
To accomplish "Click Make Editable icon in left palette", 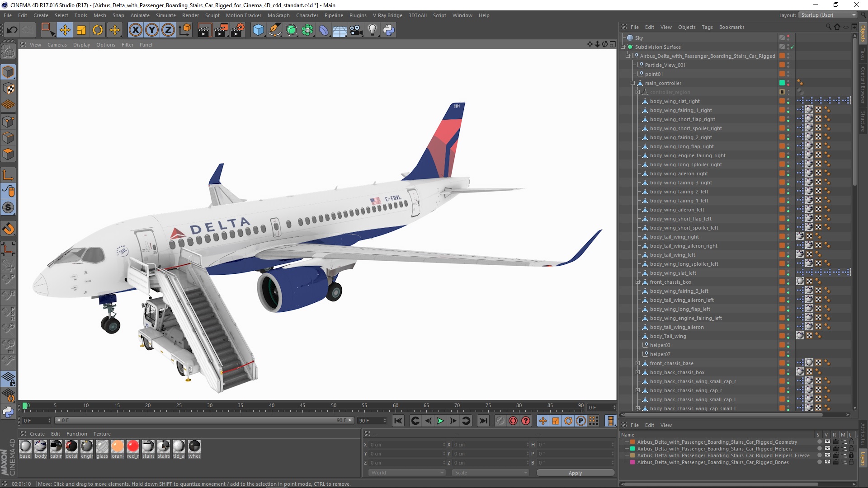I will coord(8,52).
